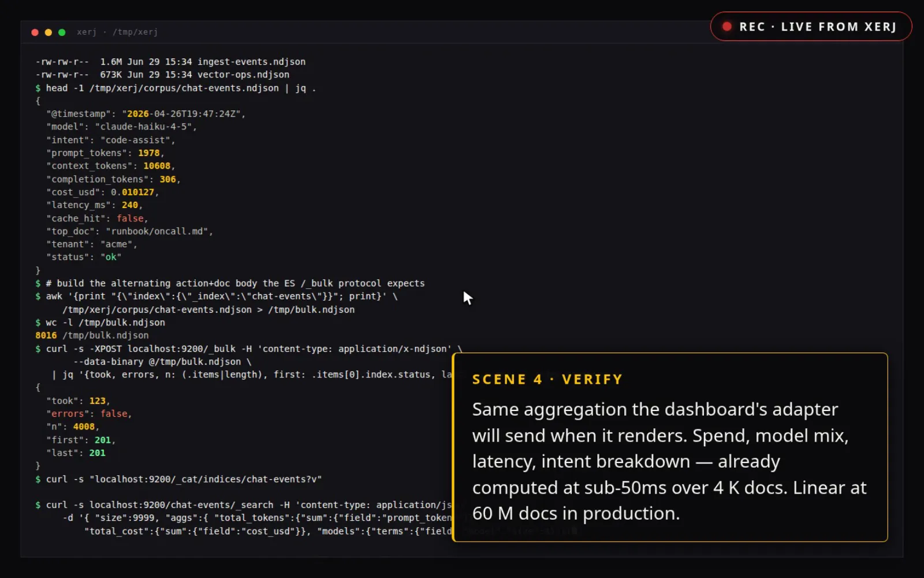Click the prompt_tokens value 1978
The height and width of the screenshot is (578, 924).
coord(148,153)
